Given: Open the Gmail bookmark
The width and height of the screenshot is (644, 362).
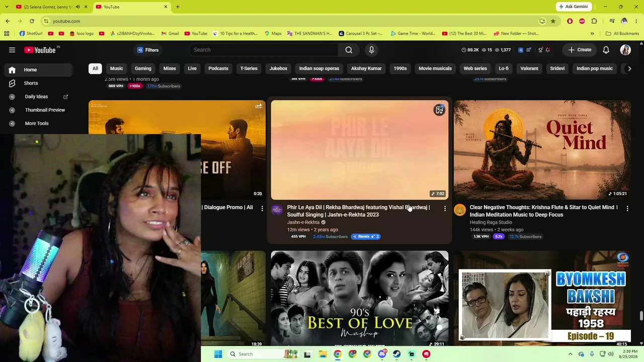Looking at the screenshot, I should (x=170, y=34).
